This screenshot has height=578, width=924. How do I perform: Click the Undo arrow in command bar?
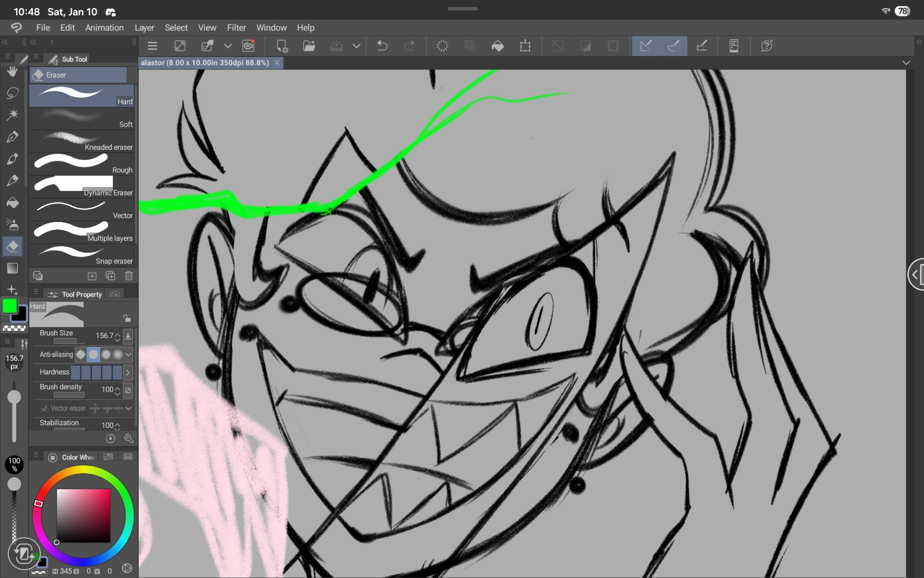tap(382, 46)
